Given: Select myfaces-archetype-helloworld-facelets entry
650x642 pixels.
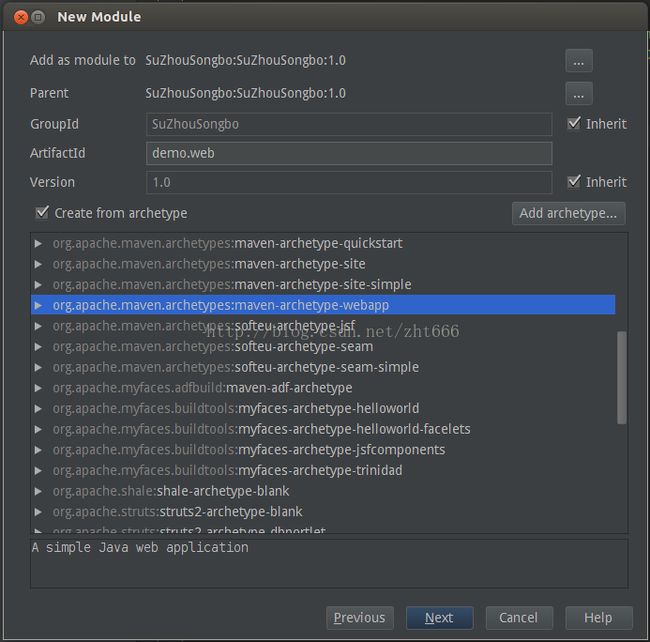Looking at the screenshot, I should coord(261,429).
